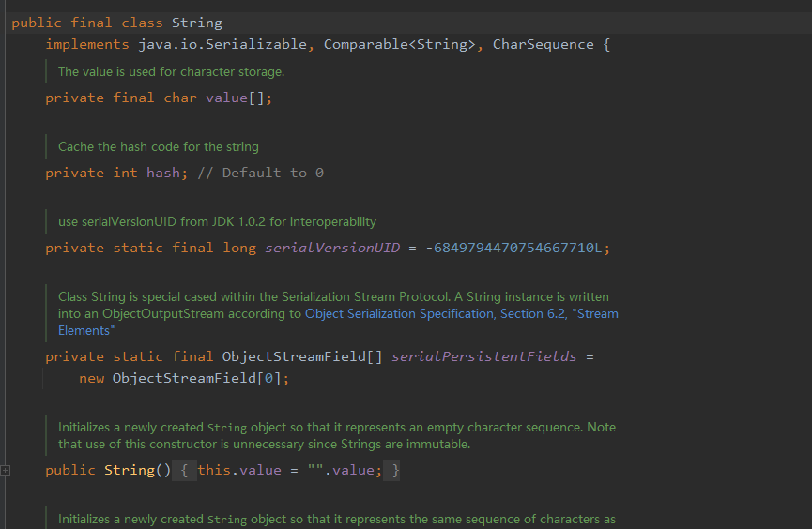Image resolution: width=812 pixels, height=529 pixels.
Task: Click the int keyword before hash
Action: 126,173
